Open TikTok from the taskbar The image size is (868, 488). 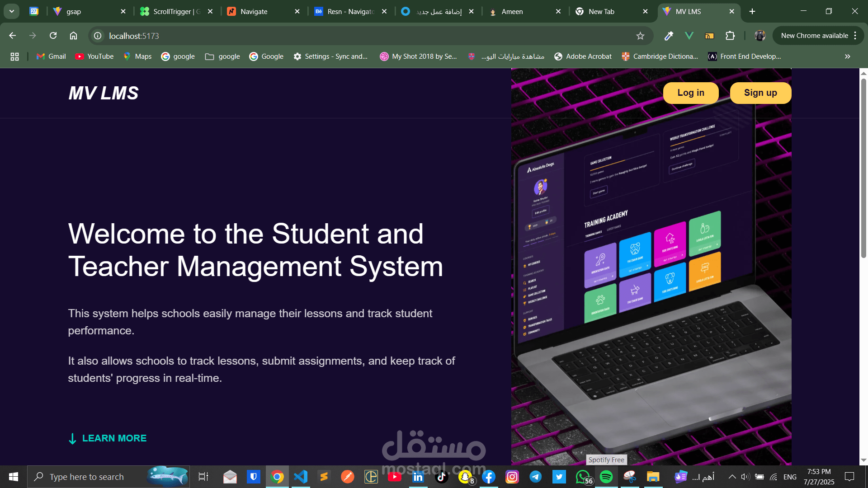point(442,477)
